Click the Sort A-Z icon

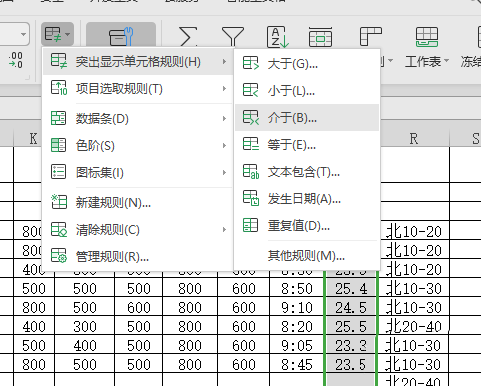tap(277, 37)
